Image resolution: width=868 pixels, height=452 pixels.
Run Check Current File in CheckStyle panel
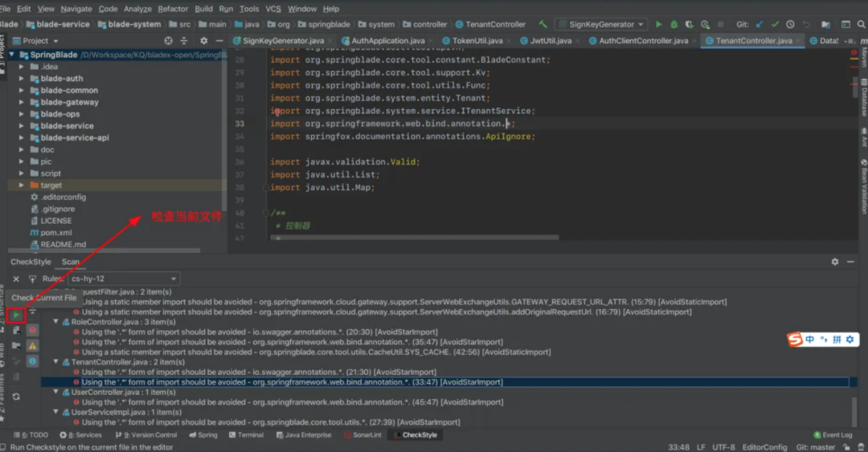(16, 315)
